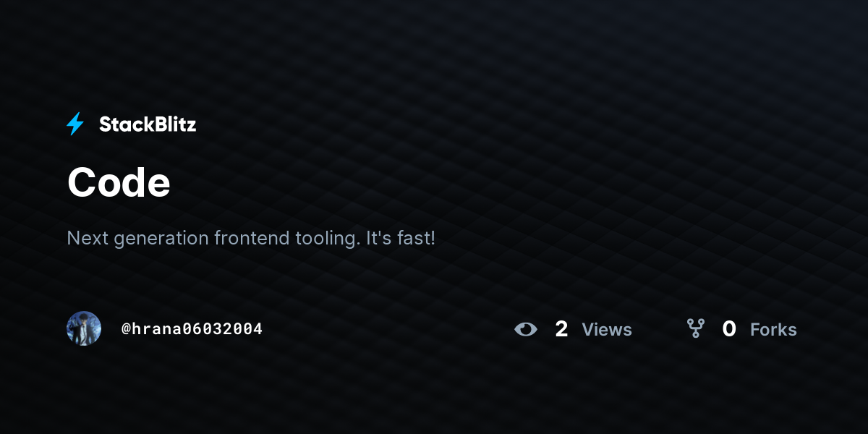
Task: Select the StackBlitz wordmark text
Action: (x=148, y=124)
